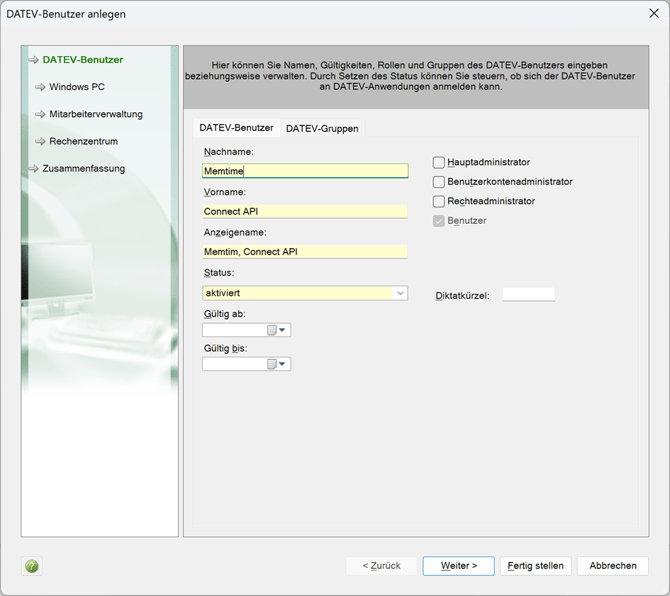Click into the Nachname text field
The image size is (670, 596).
[x=305, y=171]
